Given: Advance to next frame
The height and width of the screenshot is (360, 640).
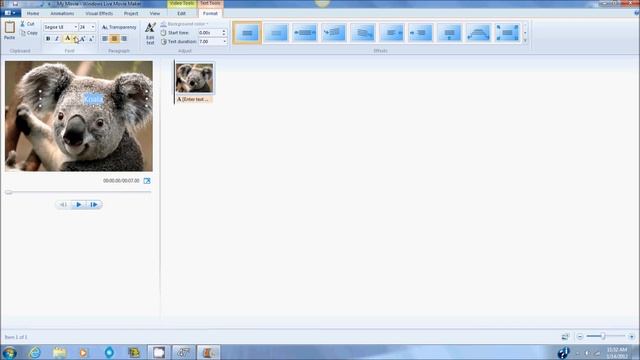Looking at the screenshot, I should click(x=94, y=204).
